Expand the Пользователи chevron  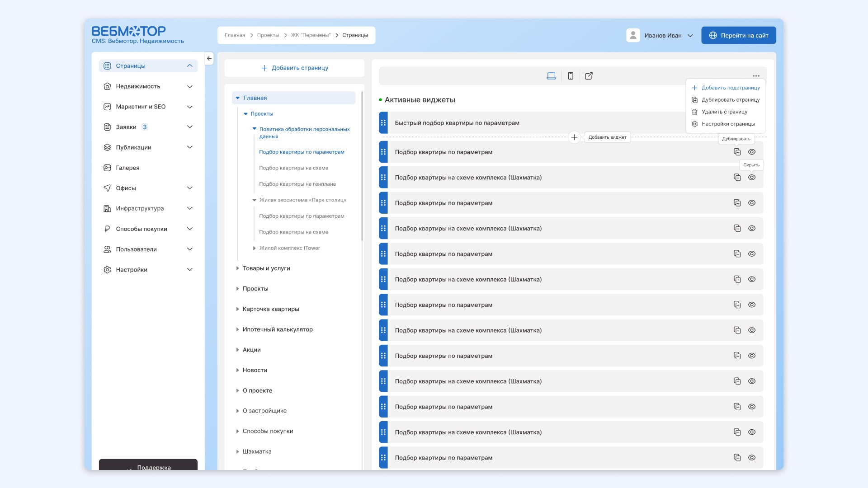click(190, 249)
